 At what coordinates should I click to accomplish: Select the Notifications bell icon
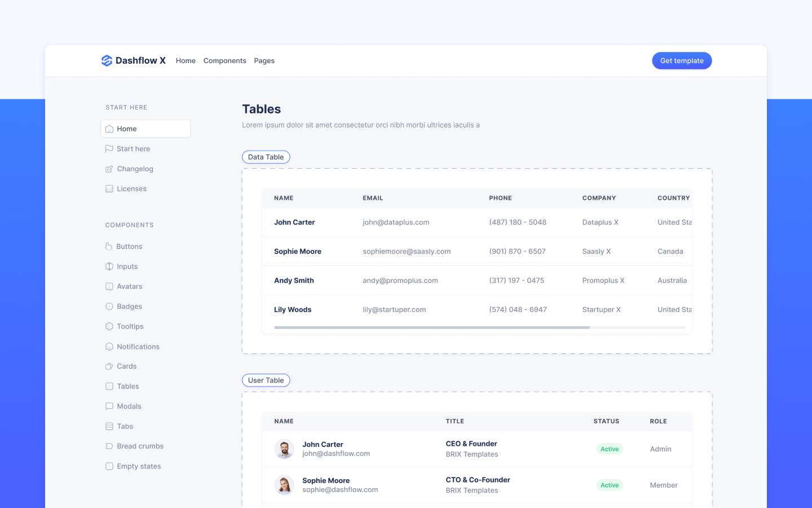(x=109, y=346)
